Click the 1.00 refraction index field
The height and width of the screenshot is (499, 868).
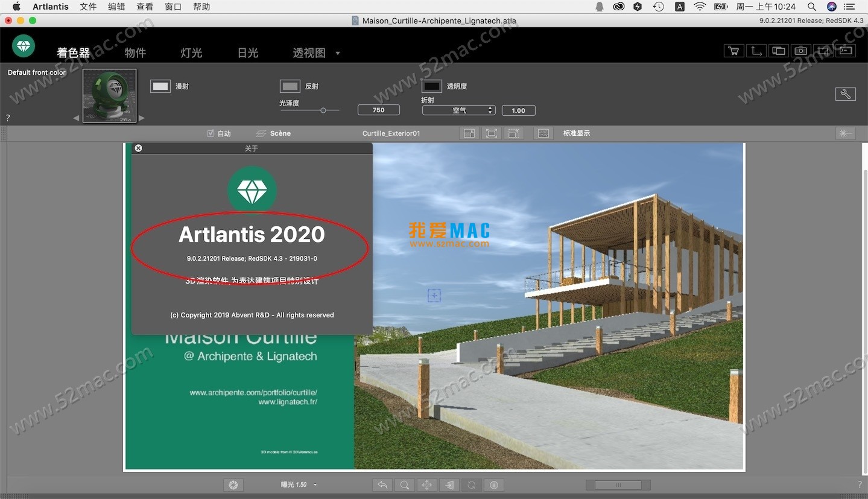518,110
